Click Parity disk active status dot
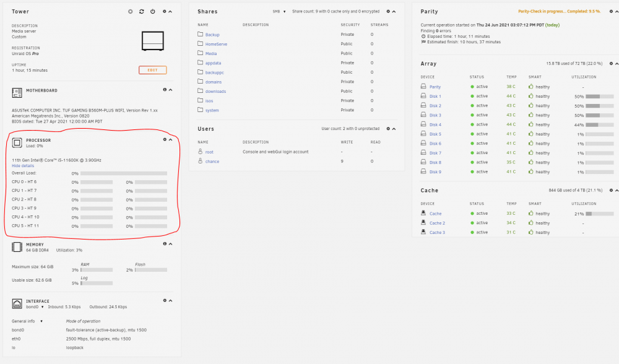619x364 pixels. pos(472,87)
